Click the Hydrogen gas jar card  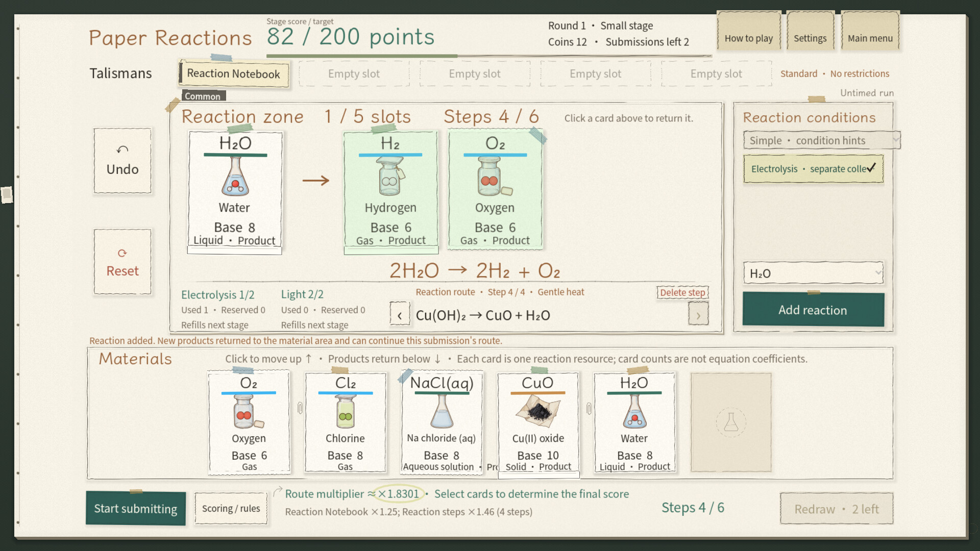coord(390,192)
